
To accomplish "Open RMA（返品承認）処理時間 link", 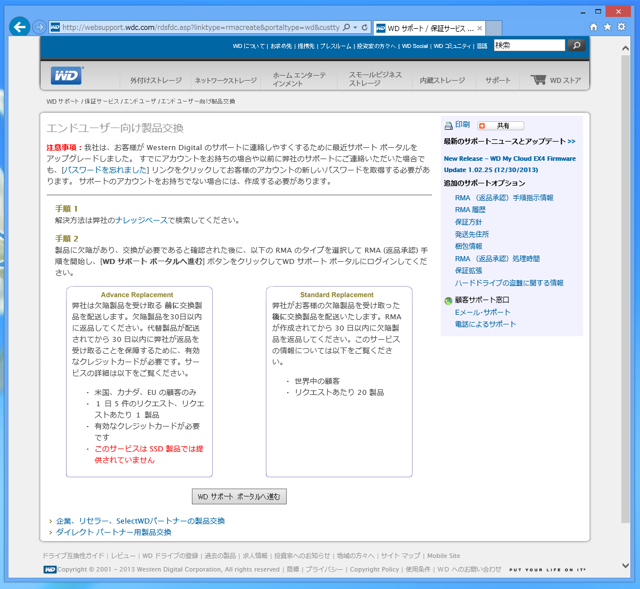I will click(497, 258).
